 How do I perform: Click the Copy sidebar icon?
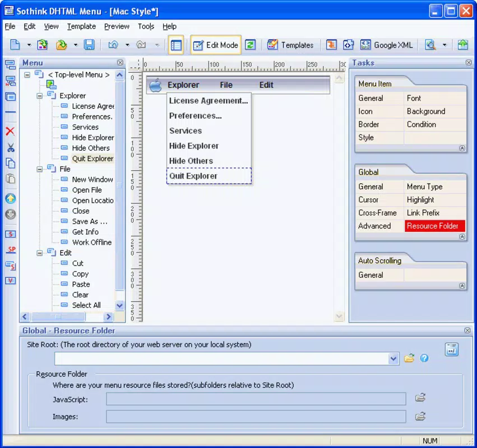click(x=11, y=163)
